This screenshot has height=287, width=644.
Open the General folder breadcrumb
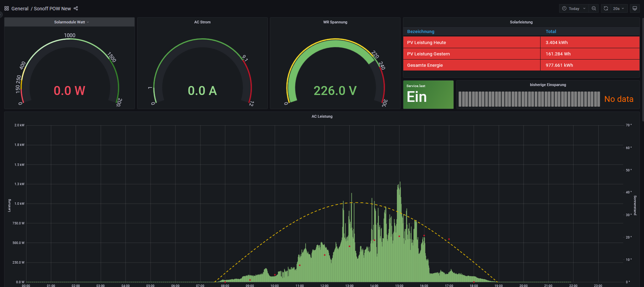[x=20, y=9]
